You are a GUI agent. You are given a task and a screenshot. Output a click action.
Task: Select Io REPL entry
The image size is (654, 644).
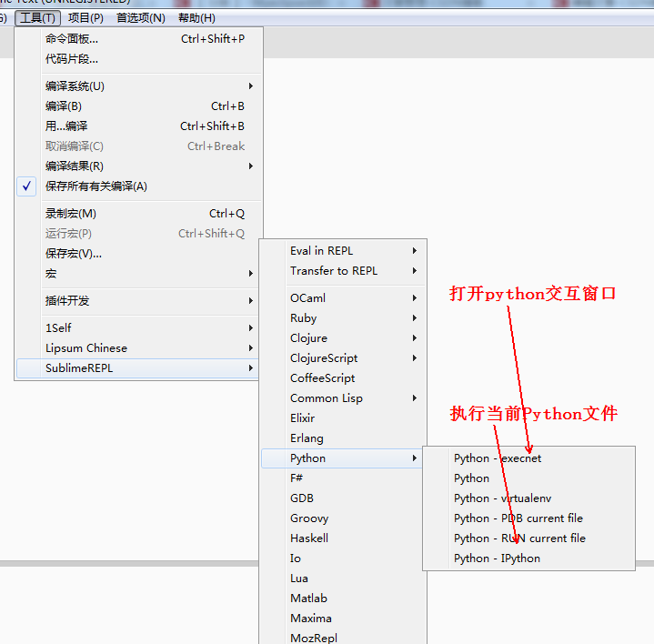343,558
